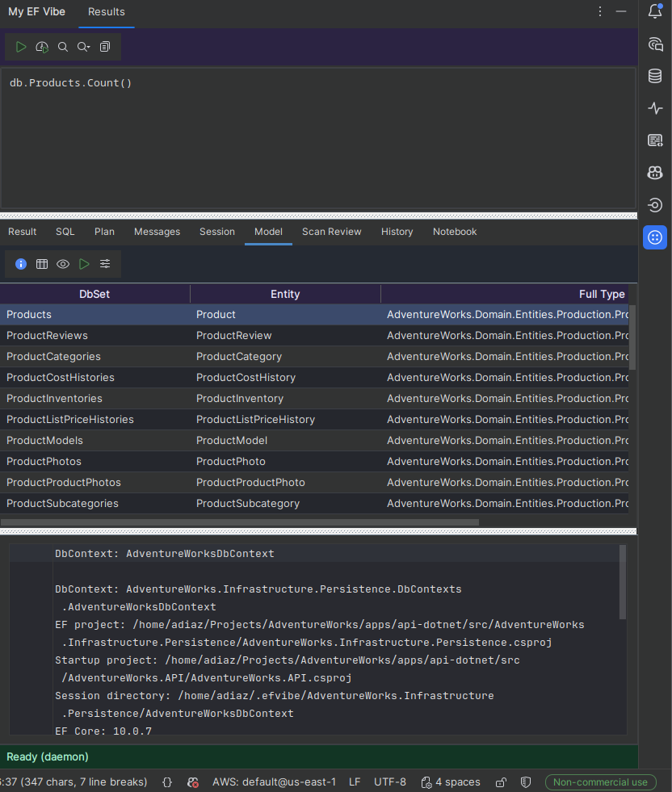Open the sliders settings icon in Model toolbar
Screen dimensions: 672x792
coord(105,264)
